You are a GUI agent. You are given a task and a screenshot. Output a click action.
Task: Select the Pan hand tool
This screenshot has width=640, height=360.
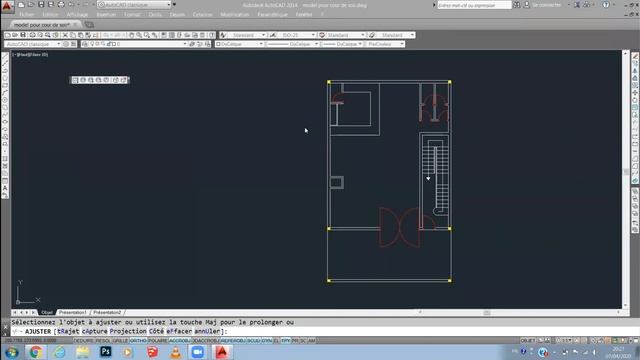[x=131, y=35]
